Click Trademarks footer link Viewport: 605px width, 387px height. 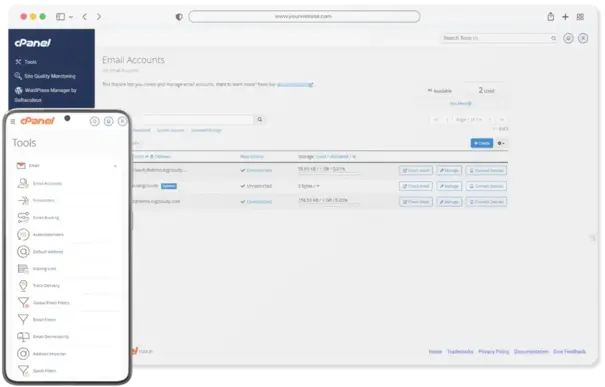(460, 352)
